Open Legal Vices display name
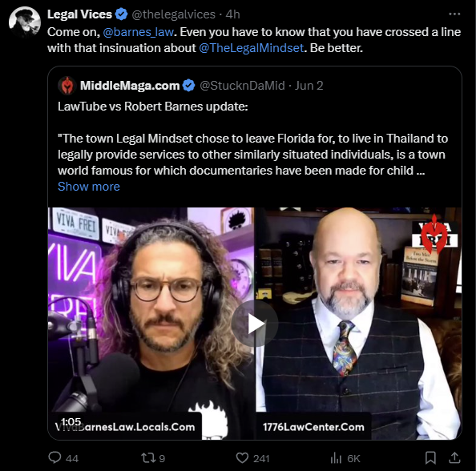 click(79, 14)
